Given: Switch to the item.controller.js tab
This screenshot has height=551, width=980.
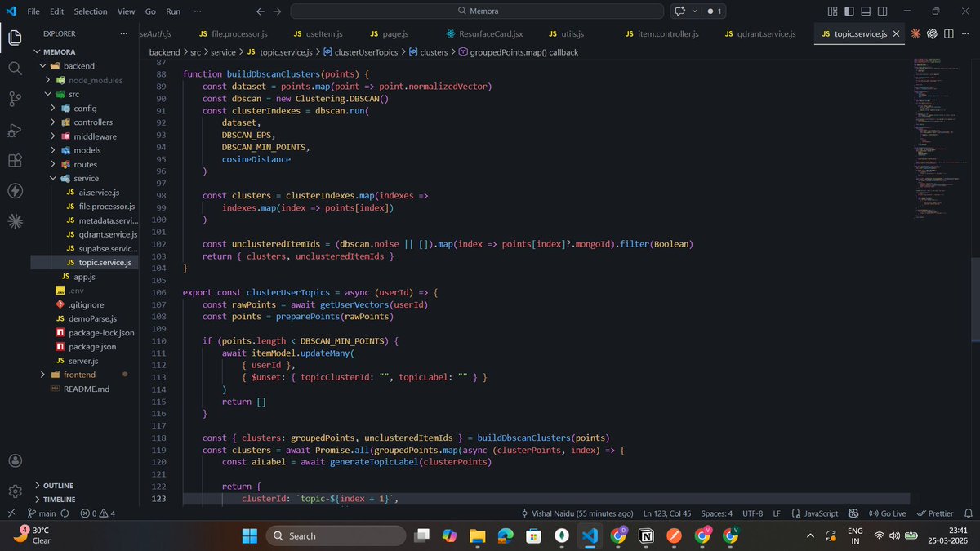Looking at the screenshot, I should pos(661,33).
